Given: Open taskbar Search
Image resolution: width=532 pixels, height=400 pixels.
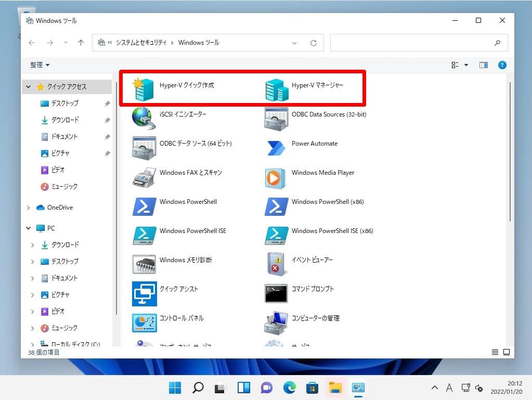Looking at the screenshot, I should point(198,388).
